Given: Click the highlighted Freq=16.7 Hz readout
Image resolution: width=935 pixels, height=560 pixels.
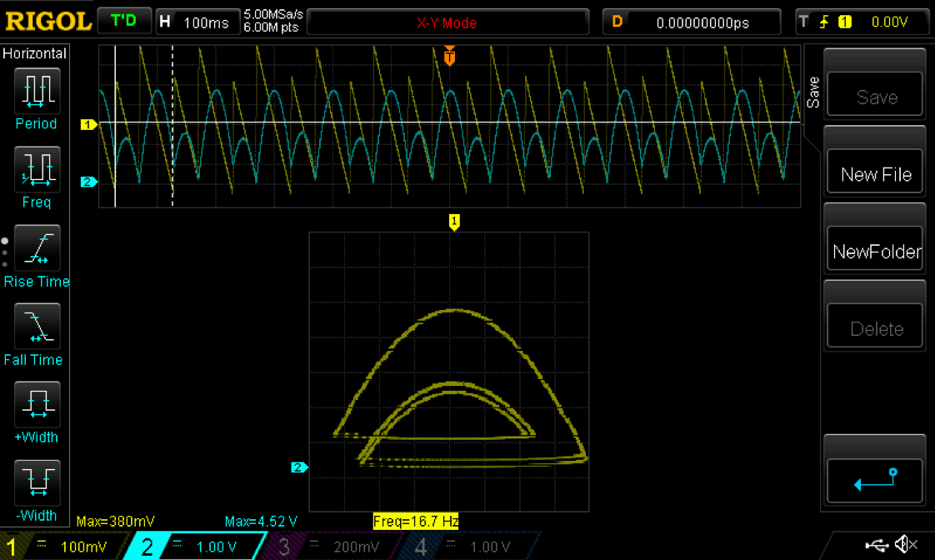Looking at the screenshot, I should click(x=416, y=521).
